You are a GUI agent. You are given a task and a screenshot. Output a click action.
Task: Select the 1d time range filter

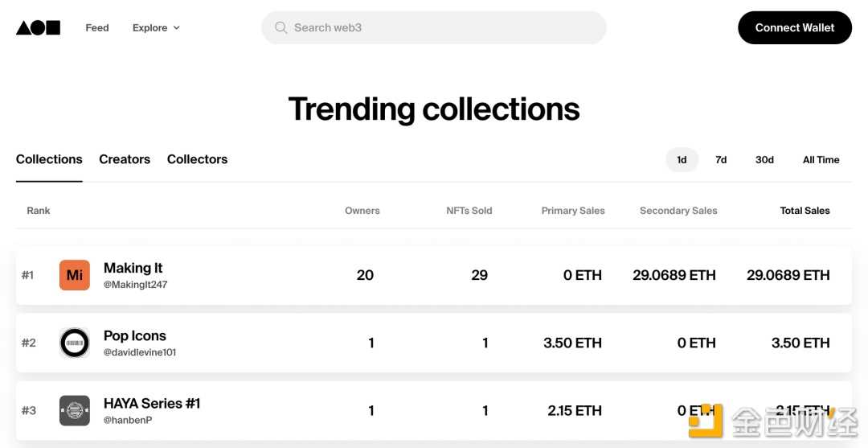pos(682,159)
